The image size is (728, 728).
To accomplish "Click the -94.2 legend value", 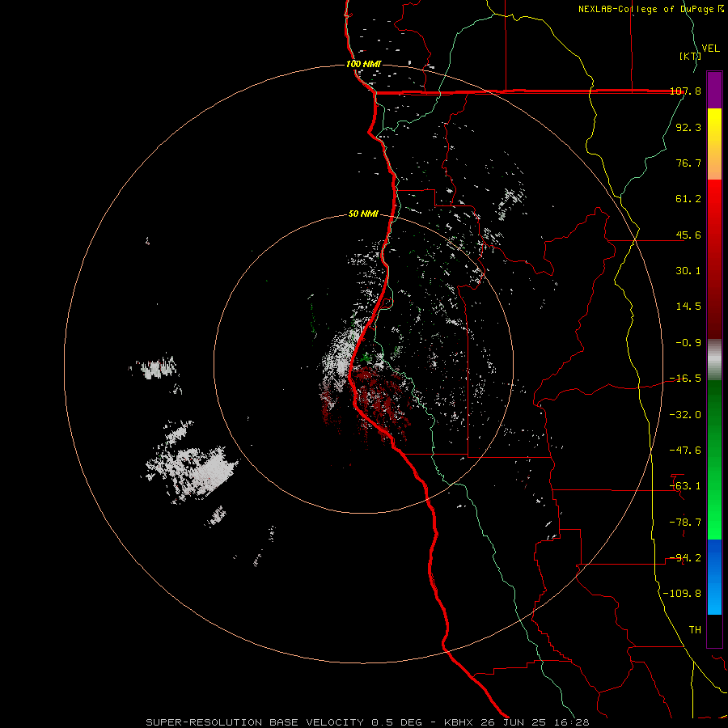I will click(x=685, y=558).
